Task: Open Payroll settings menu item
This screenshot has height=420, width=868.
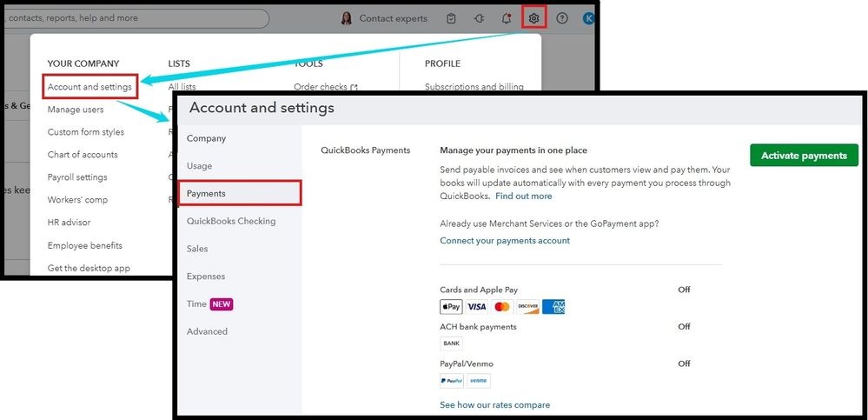Action: [77, 177]
